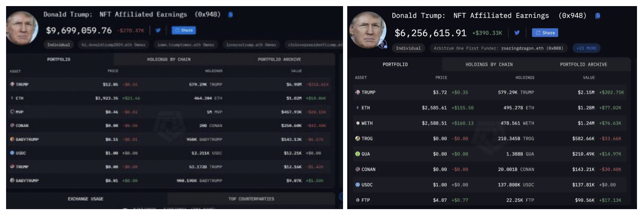This screenshot has width=644, height=218.
Task: Click the MVP token icon
Action: pos(12,111)
